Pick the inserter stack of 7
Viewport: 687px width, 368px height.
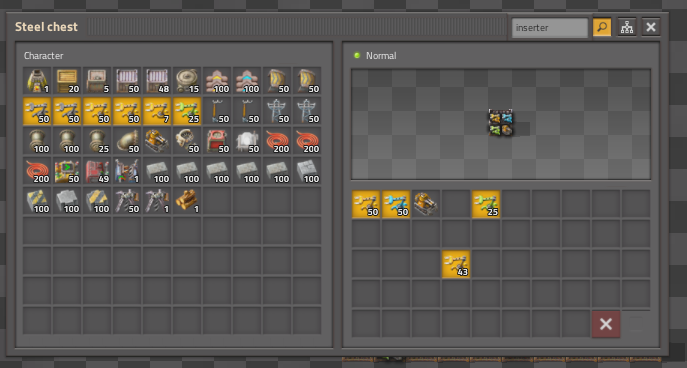click(x=157, y=111)
